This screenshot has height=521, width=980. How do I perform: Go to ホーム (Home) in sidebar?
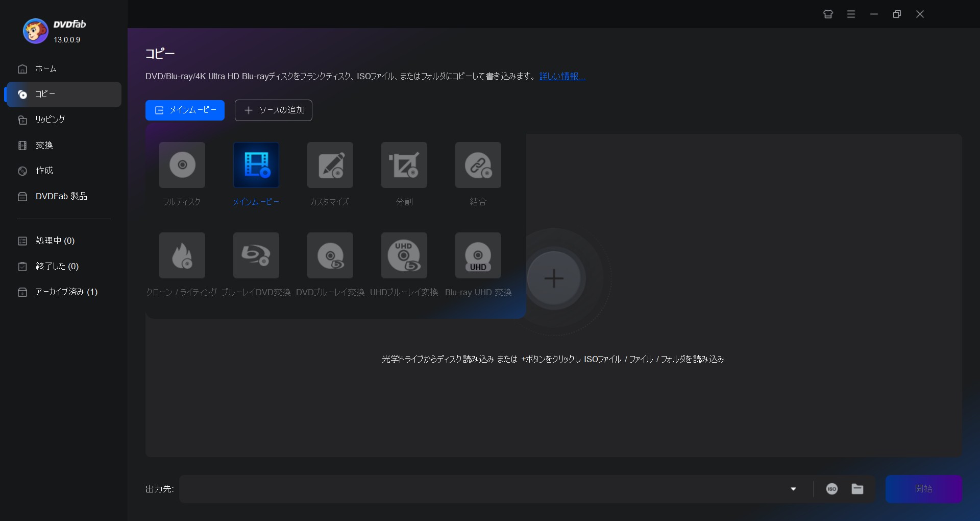click(64, 68)
